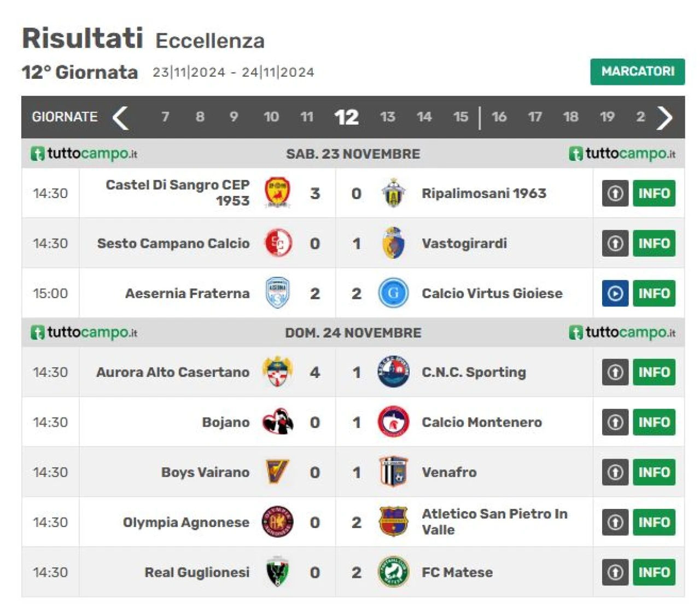This screenshot has height=609, width=700.
Task: Open the MARCATORI button
Action: pyautogui.click(x=638, y=72)
